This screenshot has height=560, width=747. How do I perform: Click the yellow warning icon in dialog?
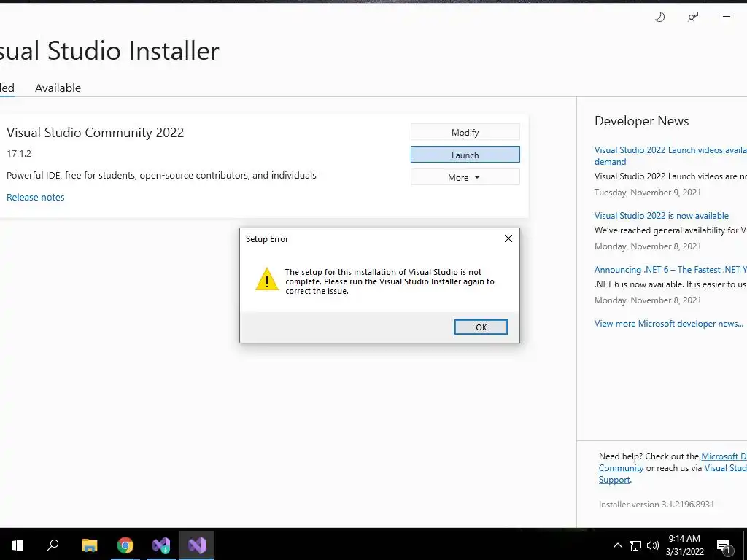pos(267,279)
